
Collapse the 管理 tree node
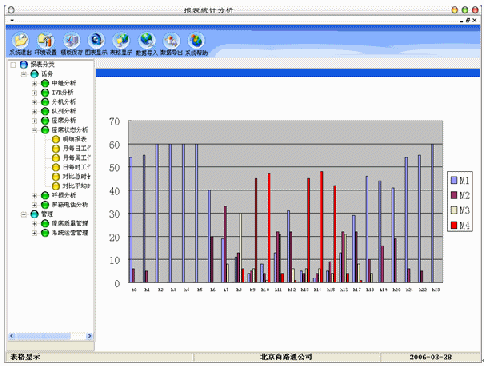pos(24,214)
